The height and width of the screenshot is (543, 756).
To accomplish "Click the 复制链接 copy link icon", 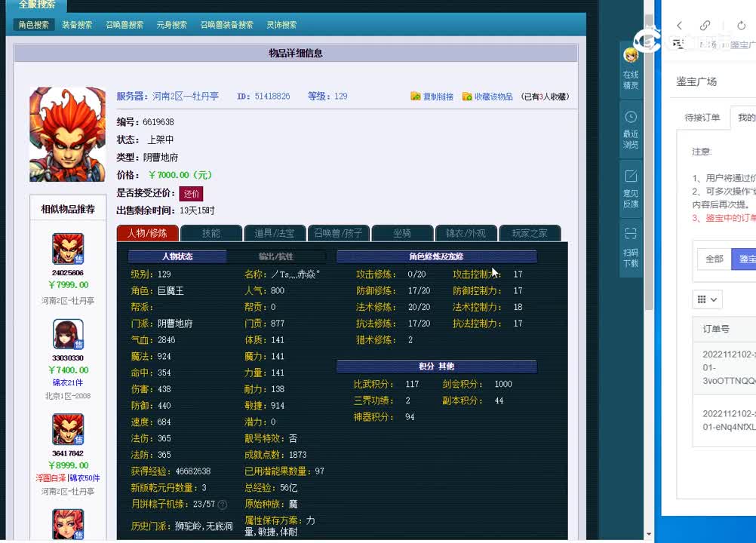I will pos(416,96).
